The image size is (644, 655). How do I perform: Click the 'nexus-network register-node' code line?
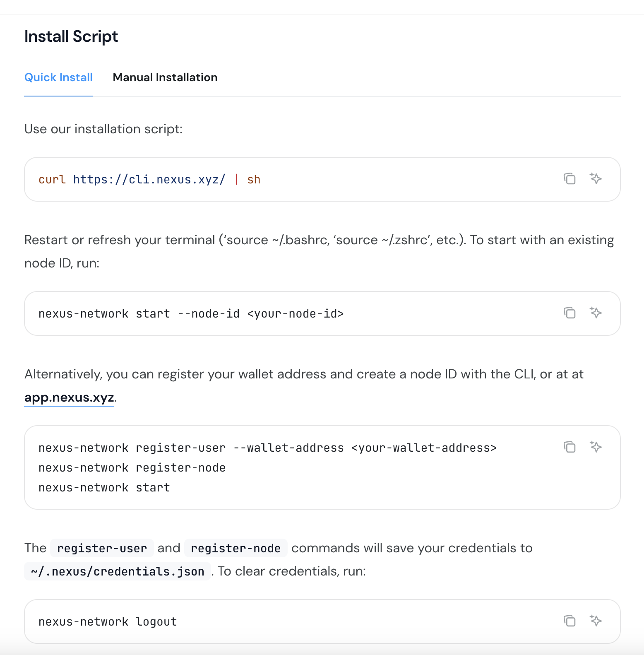tap(132, 468)
